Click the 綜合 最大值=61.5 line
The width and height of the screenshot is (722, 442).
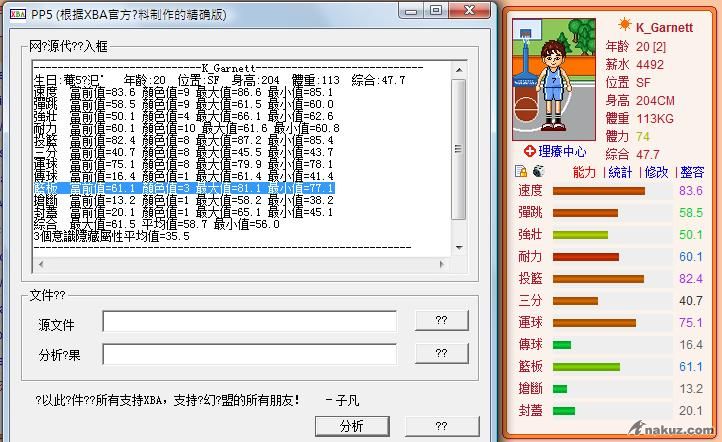[157, 224]
